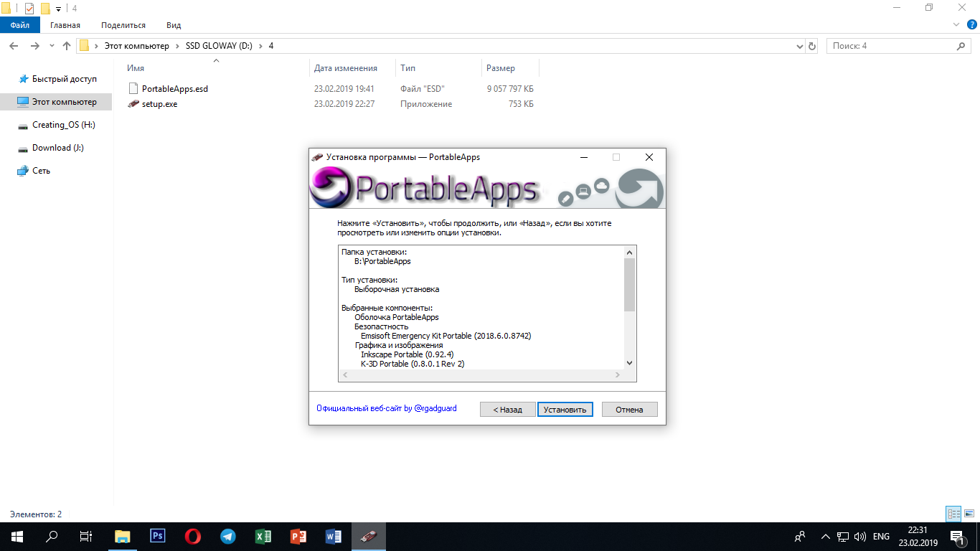Viewport: 980px width, 551px height.
Task: Go up one folder level
Action: click(67, 46)
